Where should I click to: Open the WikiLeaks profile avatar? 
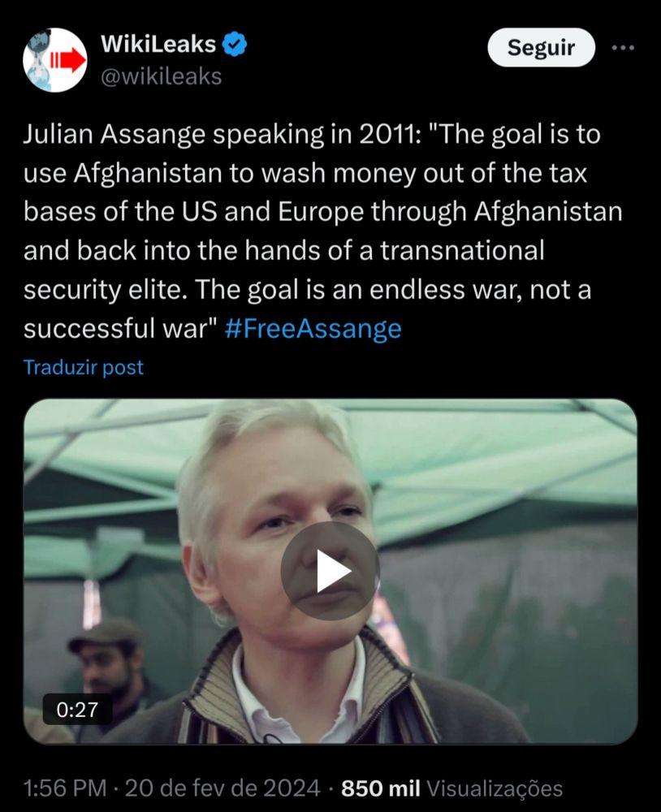(x=55, y=60)
